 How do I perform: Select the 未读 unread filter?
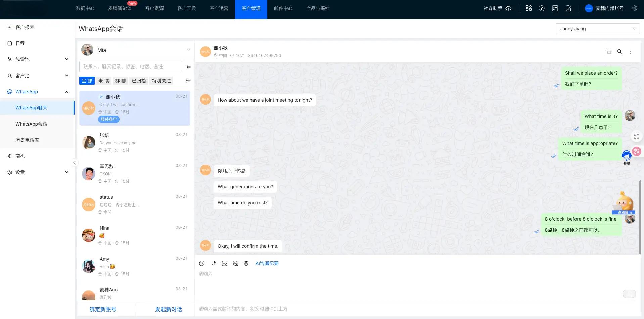(103, 81)
